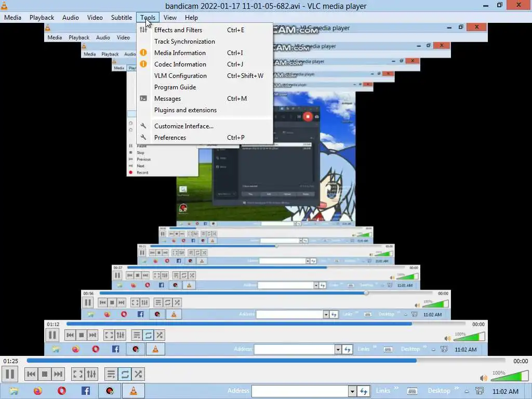Launch Firefox from the bottom taskbar
The height and width of the screenshot is (399, 532).
point(37,391)
